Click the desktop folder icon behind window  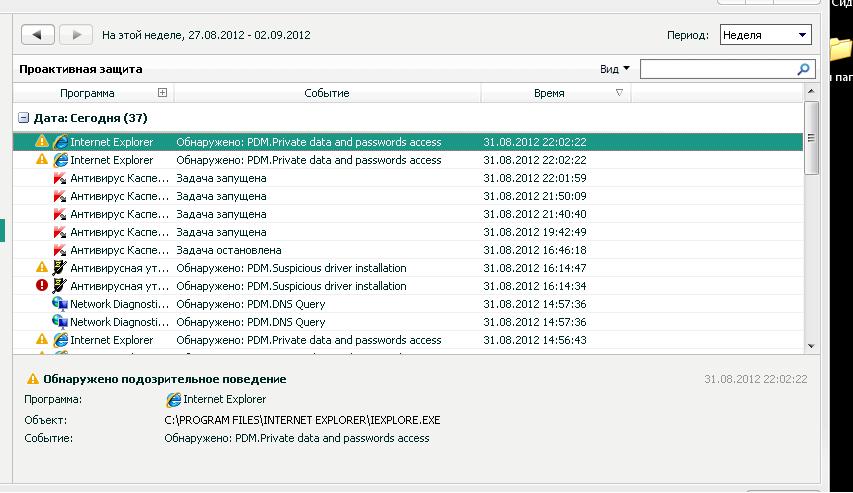(841, 49)
